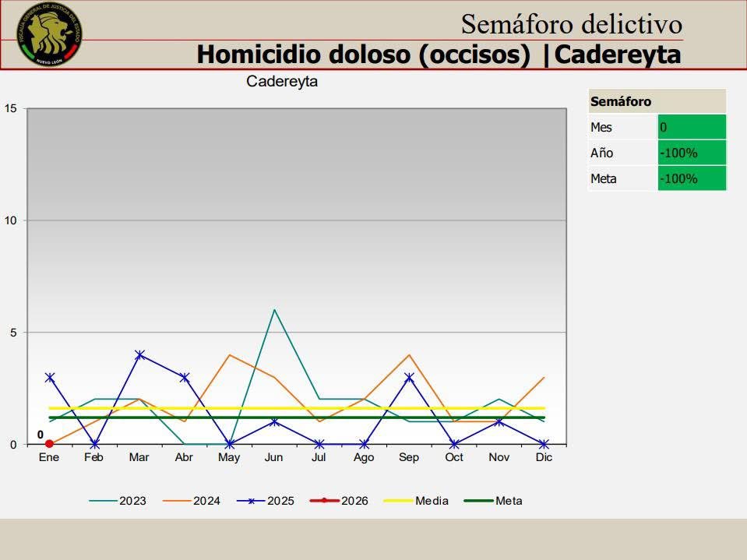747x560 pixels.
Task: Select the 2023 legend entry
Action: pyautogui.click(x=118, y=501)
